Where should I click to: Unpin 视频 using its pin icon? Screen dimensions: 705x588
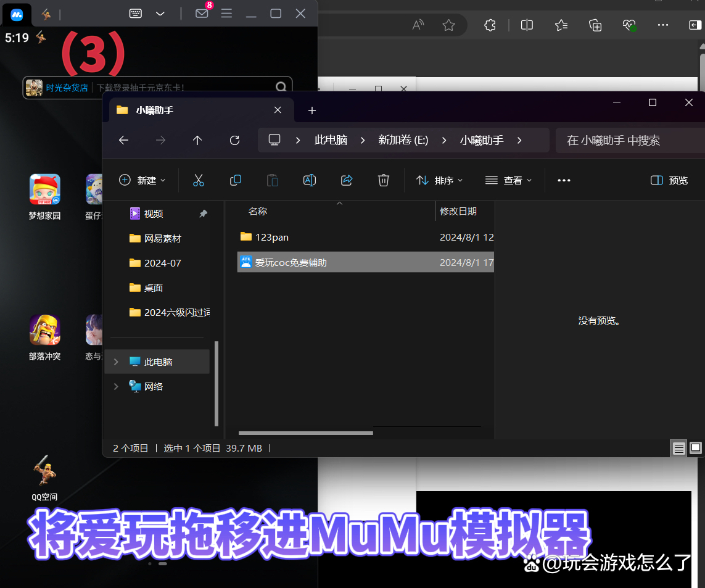203,213
